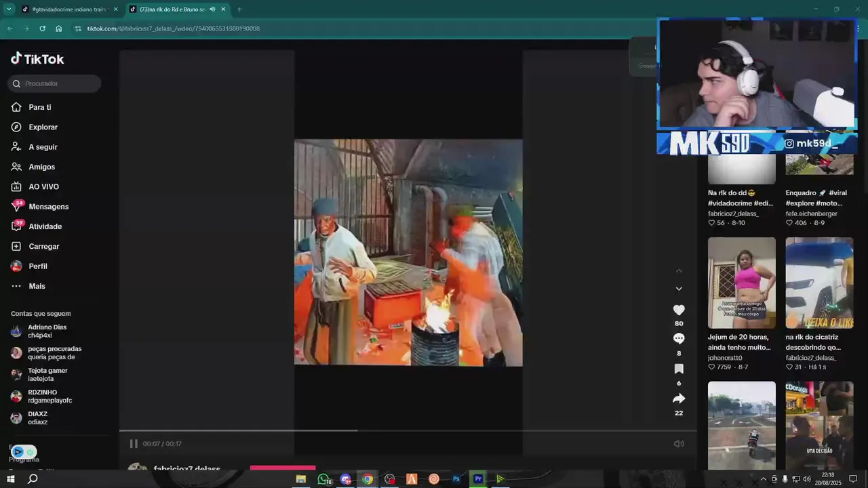
Task: Open Discord from taskbar
Action: (x=345, y=479)
